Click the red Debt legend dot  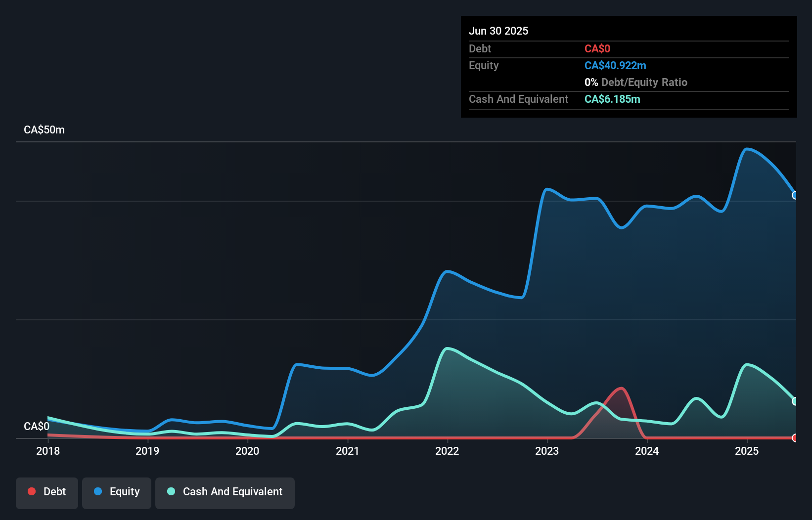coord(31,491)
